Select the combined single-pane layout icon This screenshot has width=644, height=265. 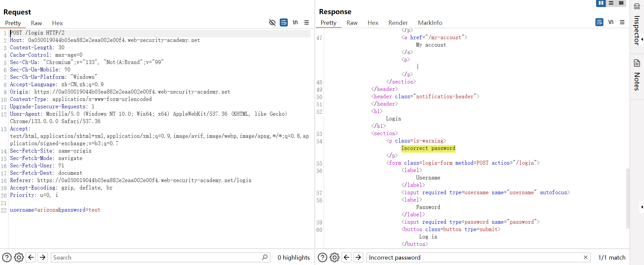pos(621,3)
